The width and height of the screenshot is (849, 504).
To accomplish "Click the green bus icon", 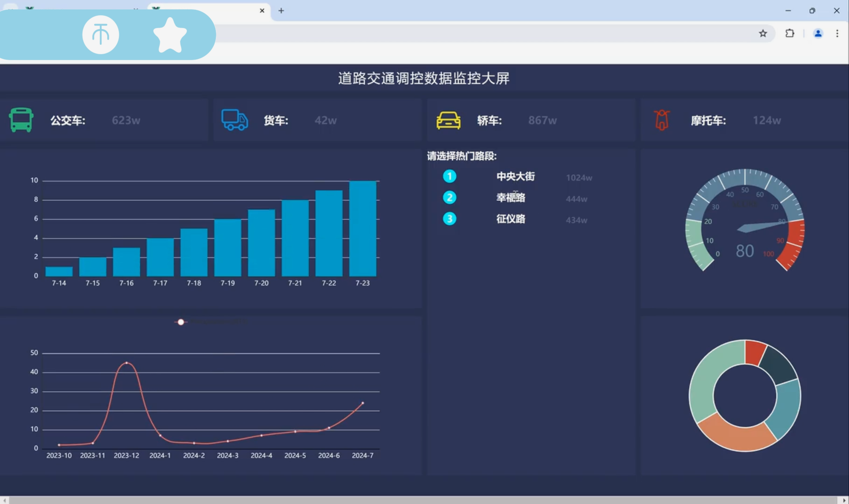I will tap(21, 120).
